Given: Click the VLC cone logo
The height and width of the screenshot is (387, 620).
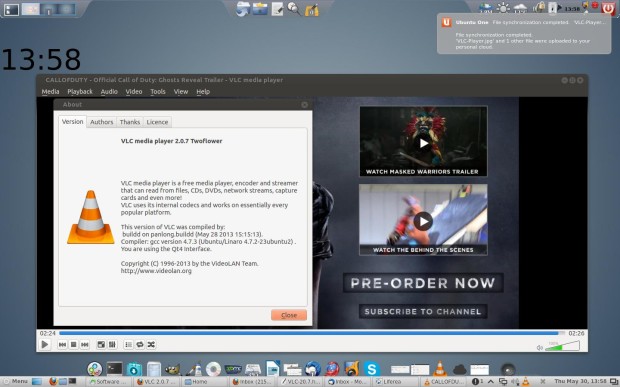Looking at the screenshot, I should coord(91,217).
